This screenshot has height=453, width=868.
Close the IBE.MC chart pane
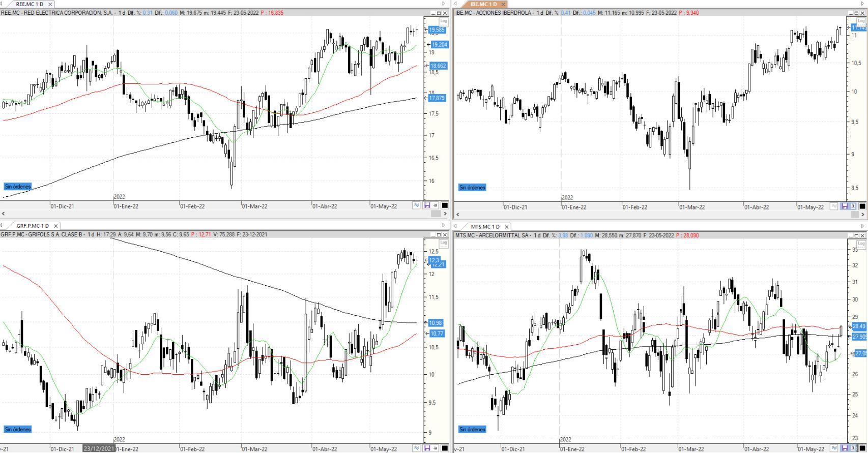863,13
